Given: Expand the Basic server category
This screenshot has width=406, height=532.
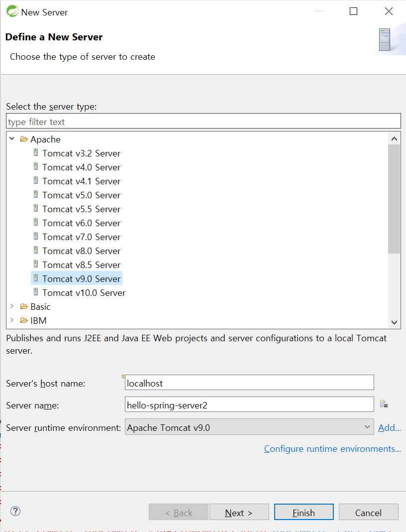Looking at the screenshot, I should (12, 306).
